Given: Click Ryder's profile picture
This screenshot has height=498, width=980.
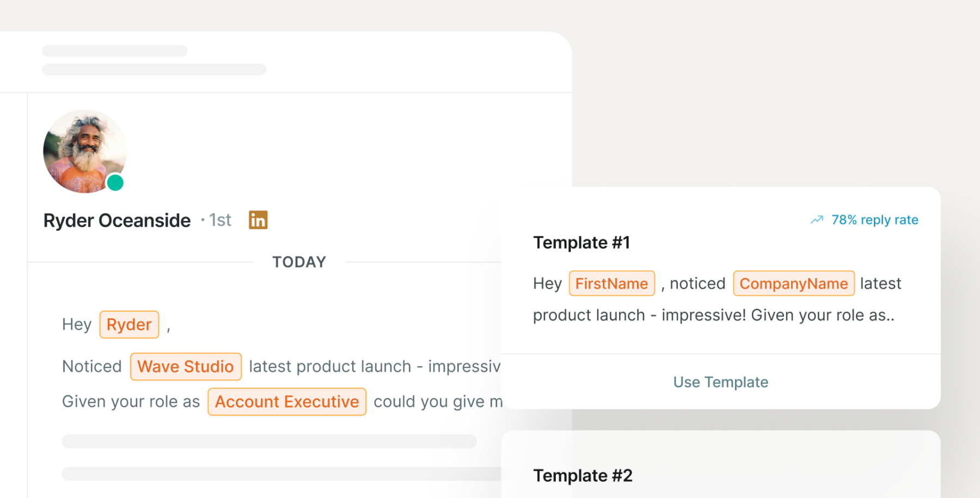Looking at the screenshot, I should tap(84, 151).
